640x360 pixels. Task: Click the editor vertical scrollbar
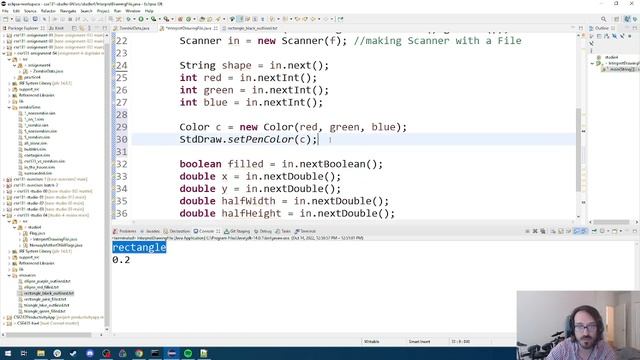click(578, 149)
